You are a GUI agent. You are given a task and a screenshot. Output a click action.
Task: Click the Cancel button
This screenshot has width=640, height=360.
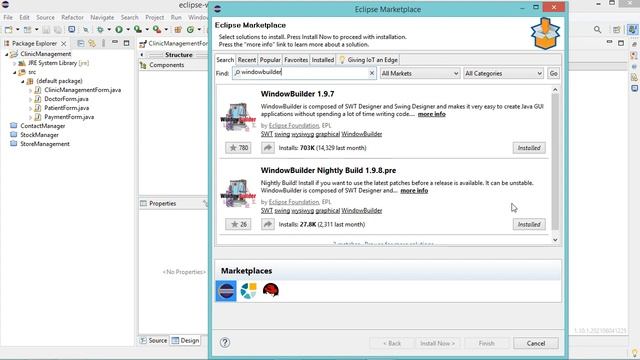point(536,343)
